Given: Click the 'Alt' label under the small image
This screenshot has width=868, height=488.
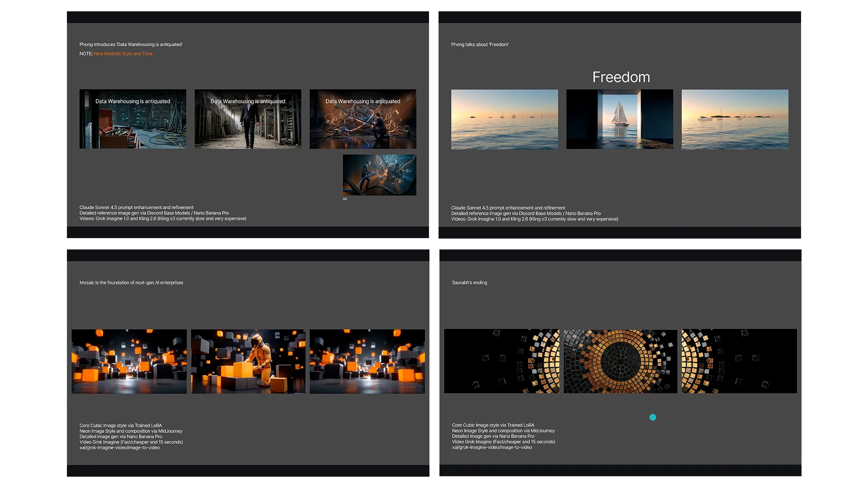Looking at the screenshot, I should pos(345,199).
